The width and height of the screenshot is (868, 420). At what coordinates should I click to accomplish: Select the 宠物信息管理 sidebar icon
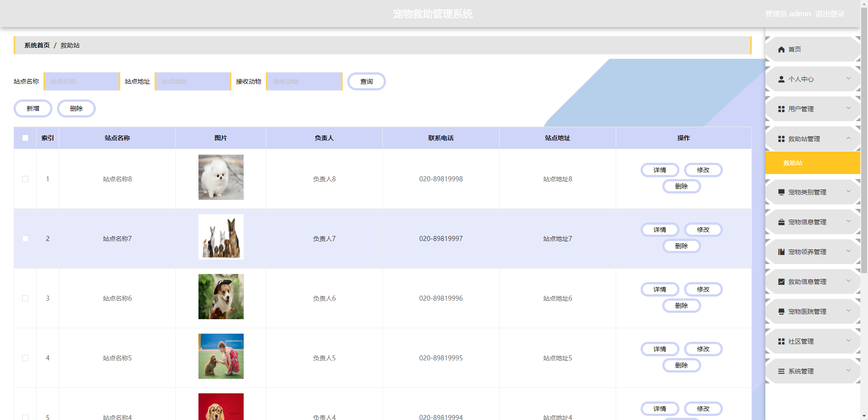pos(781,222)
